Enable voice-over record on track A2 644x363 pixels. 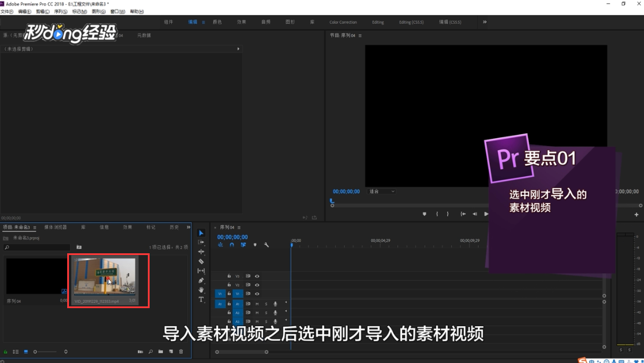[x=275, y=313]
